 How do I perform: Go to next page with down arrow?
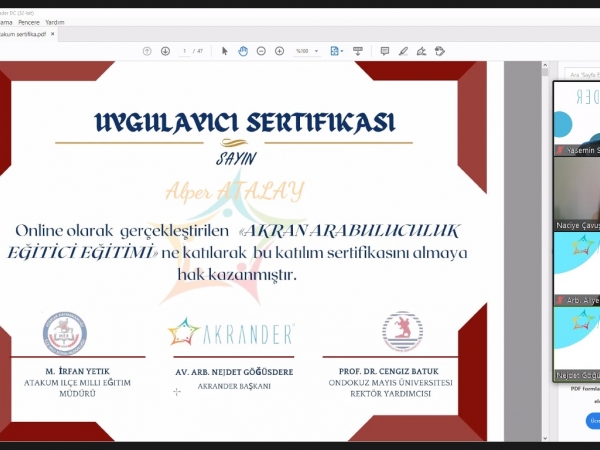tap(165, 51)
